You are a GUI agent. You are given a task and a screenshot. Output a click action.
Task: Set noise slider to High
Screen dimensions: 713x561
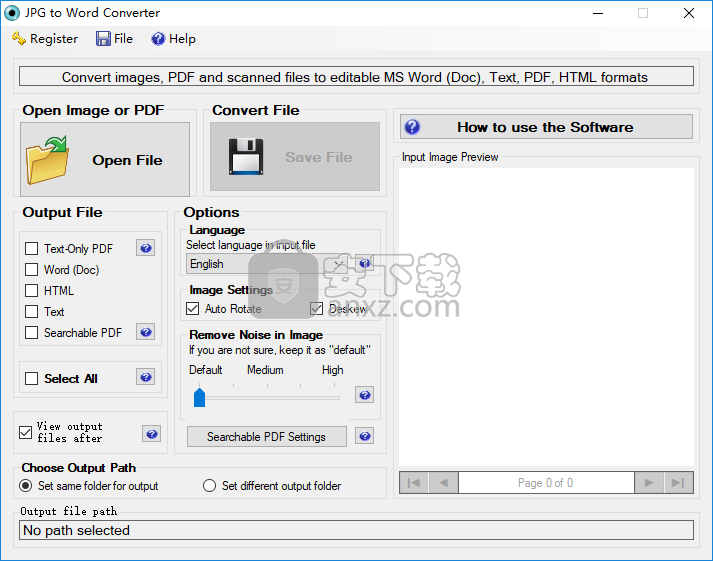[x=334, y=397]
